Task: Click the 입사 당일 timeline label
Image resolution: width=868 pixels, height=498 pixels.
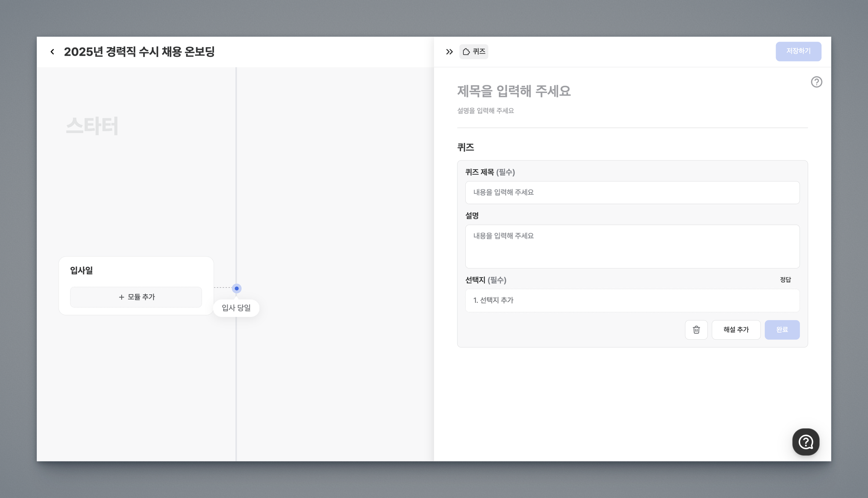Action: 236,308
